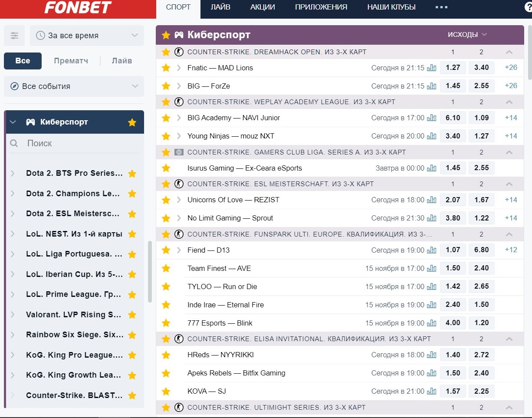Viewport: 532px width, 418px height.
Task: Click Counter-Strike logo of Elisa Invitational
Action: tap(179, 339)
